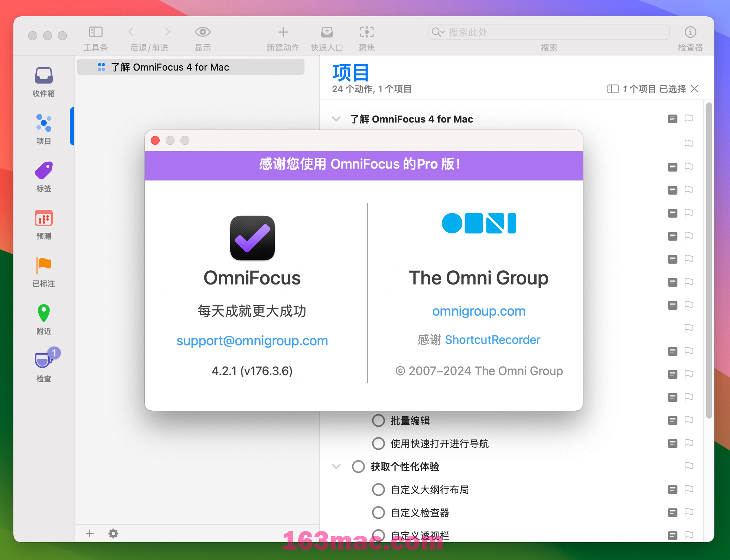Flag the 了解 OmniFocus 4 for Mac project

tap(689, 119)
